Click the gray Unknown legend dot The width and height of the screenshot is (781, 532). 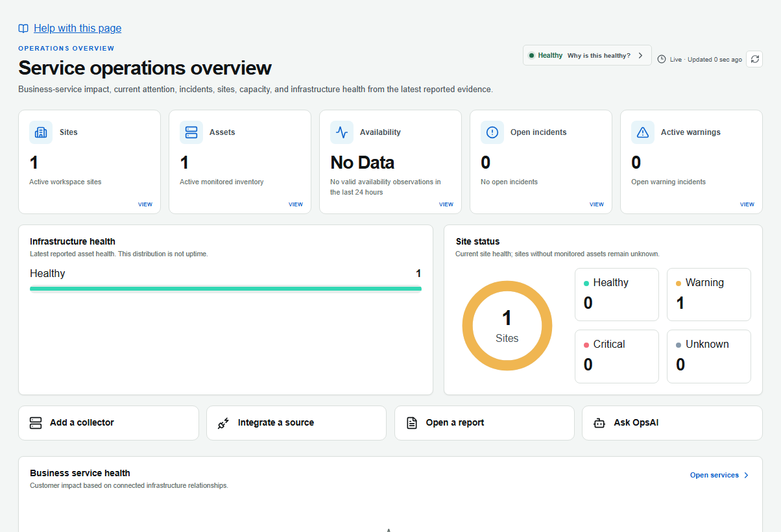tap(679, 345)
